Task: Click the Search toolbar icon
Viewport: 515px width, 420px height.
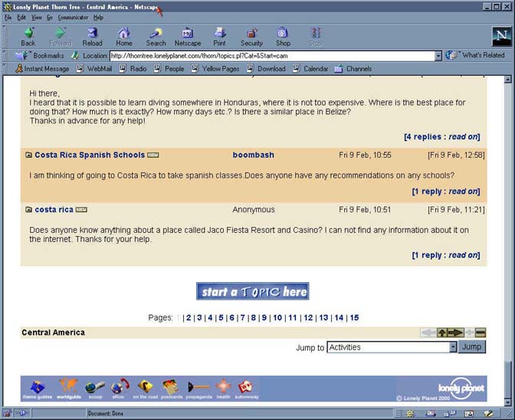Action: [x=156, y=37]
